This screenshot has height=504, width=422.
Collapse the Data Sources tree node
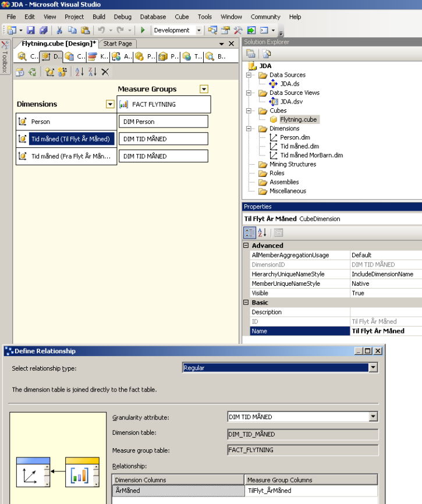249,75
